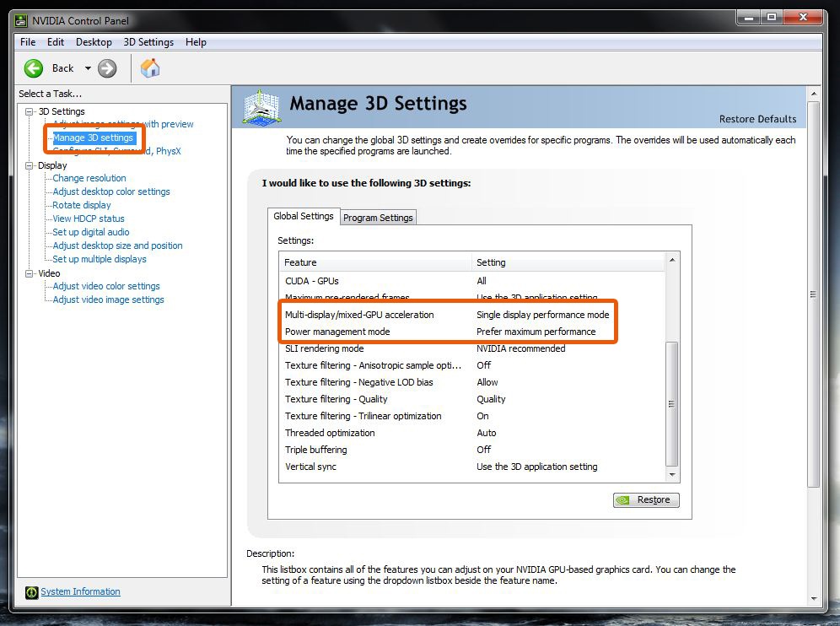
Task: Select the CUDA - GPUs feature row
Action: (x=472, y=281)
